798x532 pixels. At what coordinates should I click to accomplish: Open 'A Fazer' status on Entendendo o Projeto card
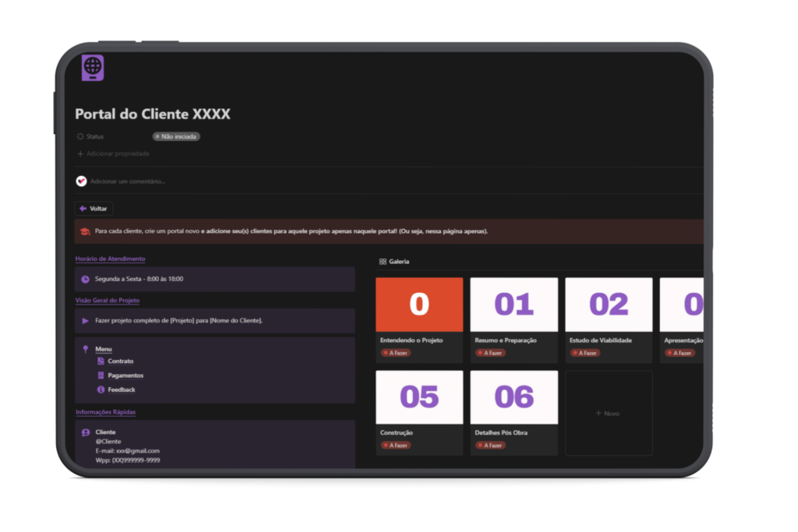[x=396, y=353]
